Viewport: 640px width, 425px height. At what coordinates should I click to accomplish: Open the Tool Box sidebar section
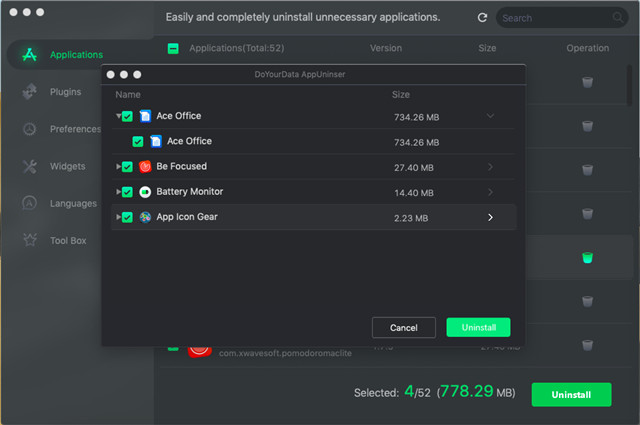point(68,240)
